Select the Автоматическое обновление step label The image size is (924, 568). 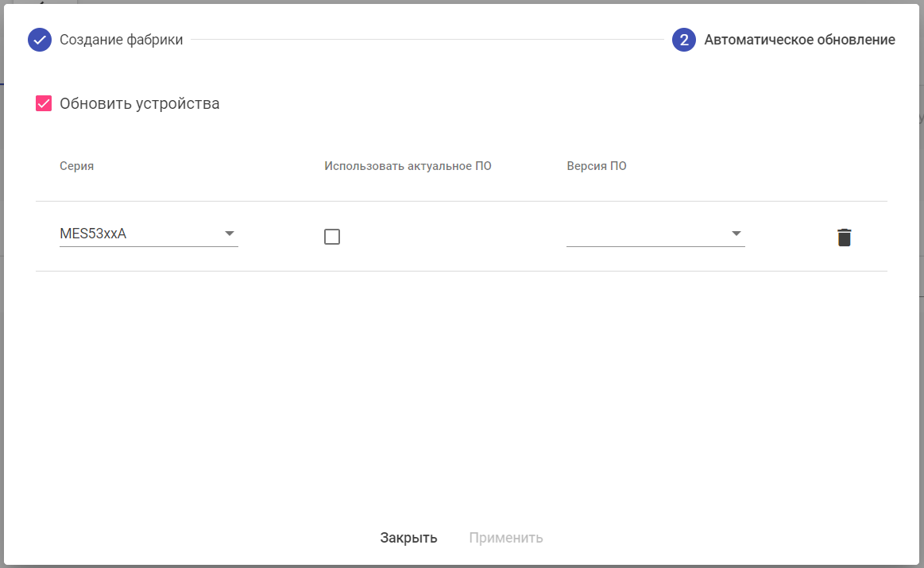pos(799,40)
